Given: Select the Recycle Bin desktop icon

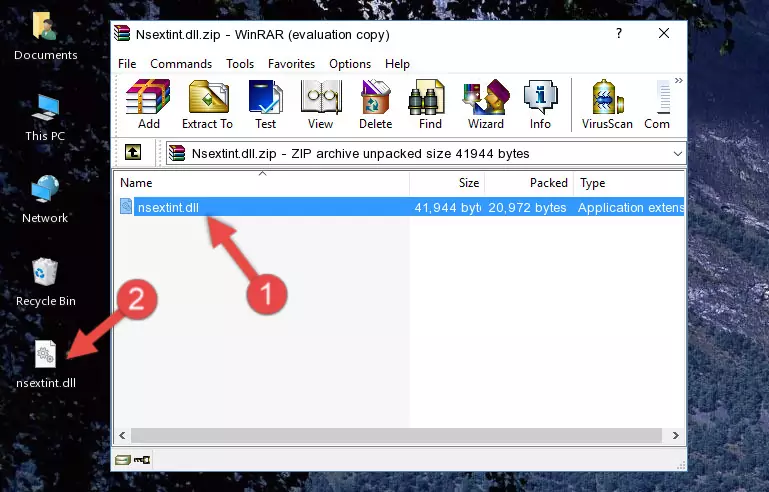Looking at the screenshot, I should coord(46,282).
